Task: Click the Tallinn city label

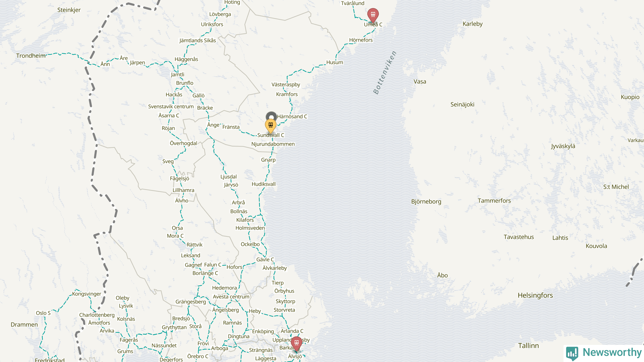Action: (x=529, y=346)
